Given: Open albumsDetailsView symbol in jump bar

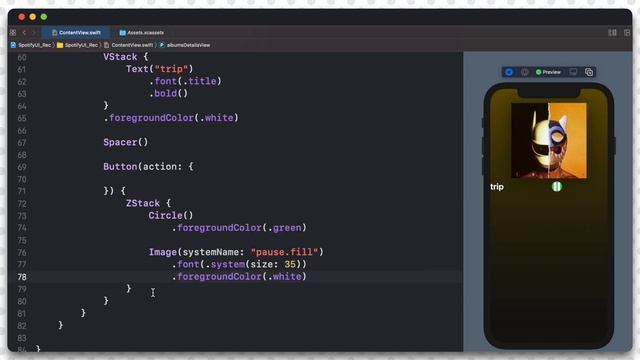Looking at the screenshot, I should click(184, 45).
